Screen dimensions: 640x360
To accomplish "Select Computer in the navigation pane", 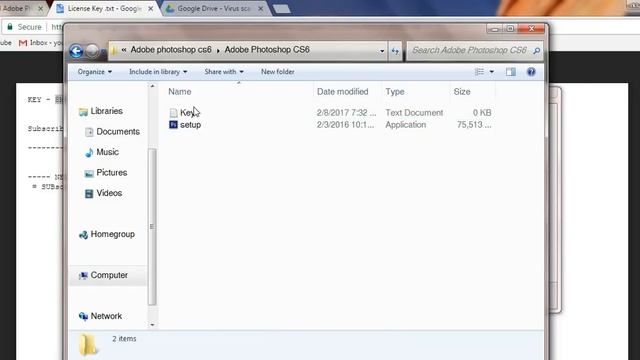I will 109,275.
